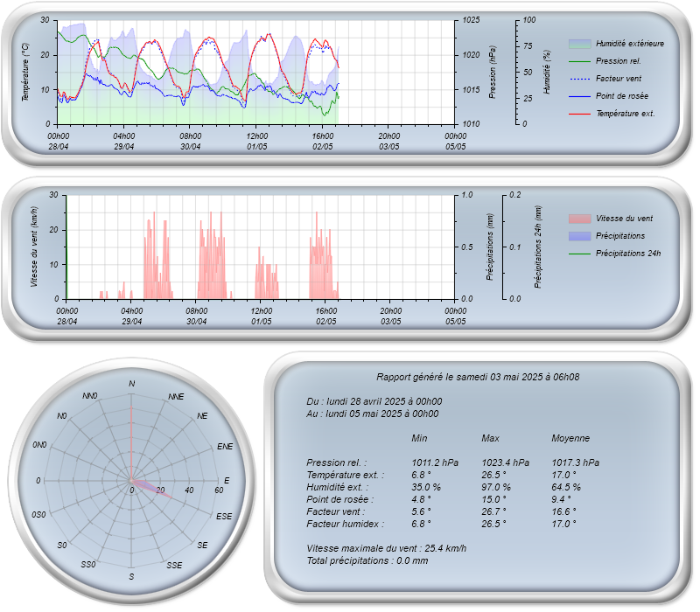This screenshot has width=700, height=612.
Task: Click the SSO label on the wind rose
Action: 88,565
